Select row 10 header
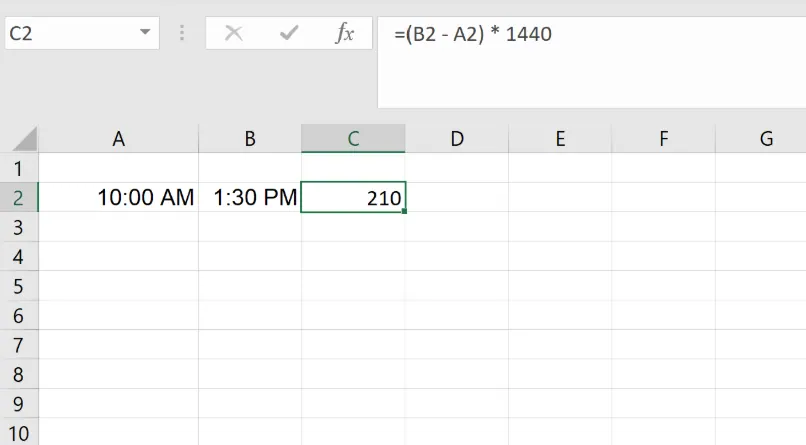Image resolution: width=806 pixels, height=445 pixels. [18, 435]
